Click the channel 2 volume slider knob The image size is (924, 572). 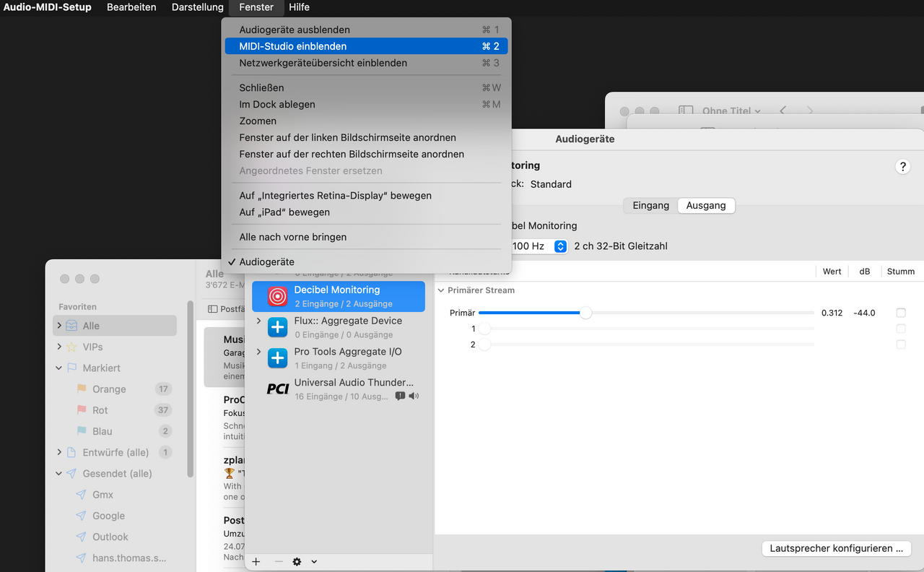pyautogui.click(x=484, y=344)
